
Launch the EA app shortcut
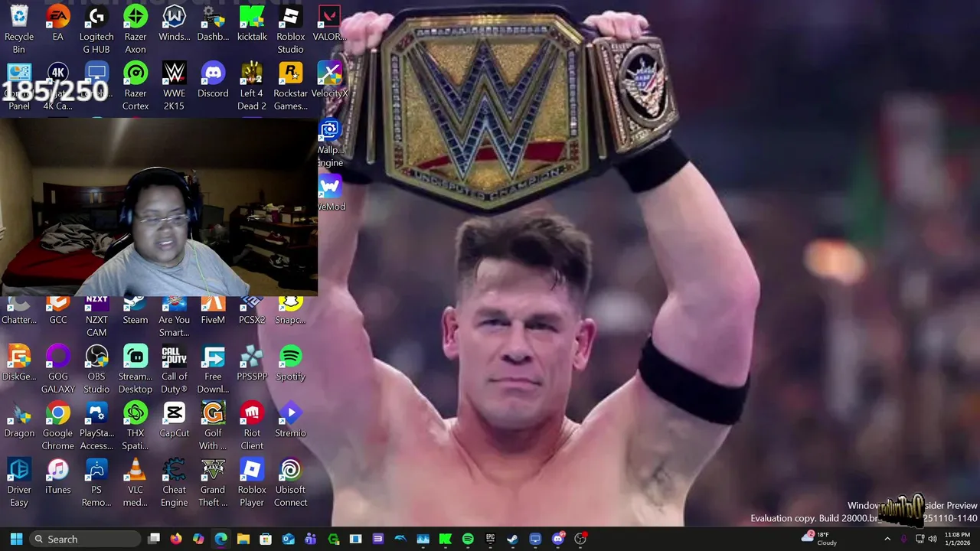coord(57,23)
